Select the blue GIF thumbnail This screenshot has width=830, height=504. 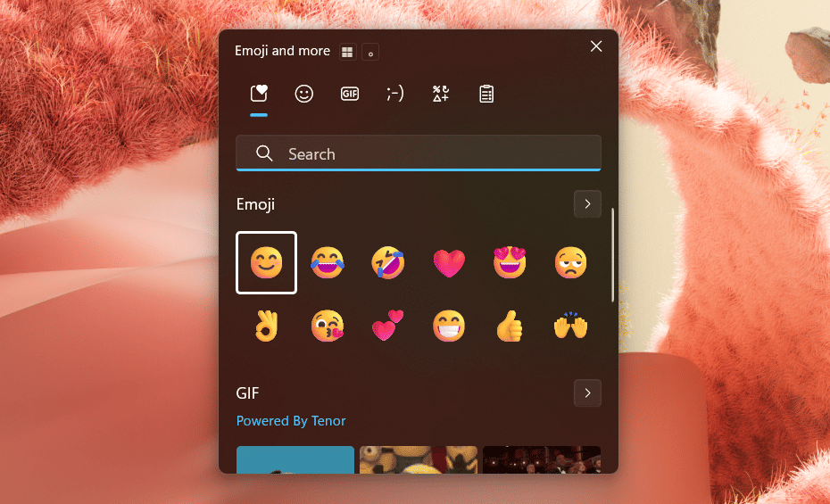(x=295, y=459)
